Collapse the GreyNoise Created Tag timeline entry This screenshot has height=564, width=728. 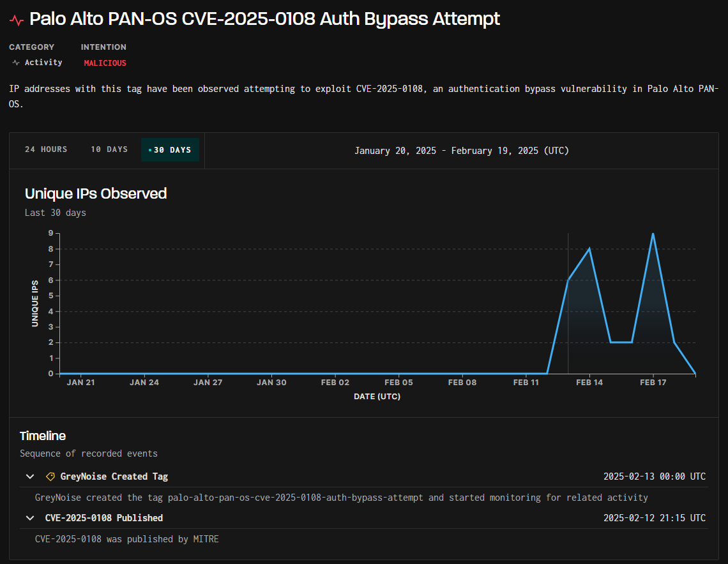pos(30,476)
